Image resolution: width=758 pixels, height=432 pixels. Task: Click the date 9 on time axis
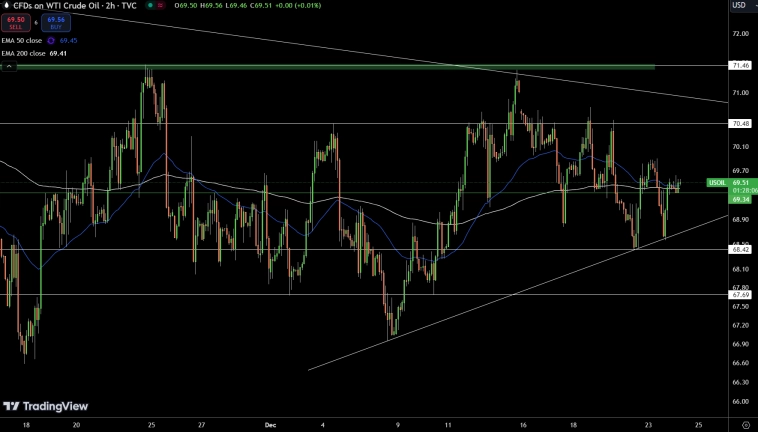[x=398, y=425]
